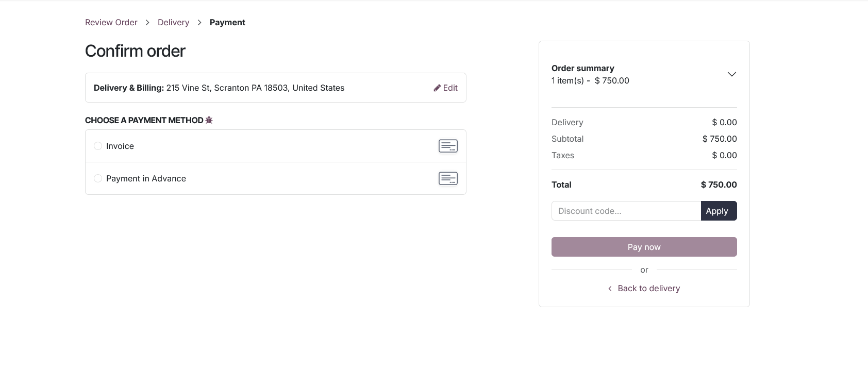Collapse the Order summary with the chevron
Screen dimensions: 868x369
click(x=732, y=74)
